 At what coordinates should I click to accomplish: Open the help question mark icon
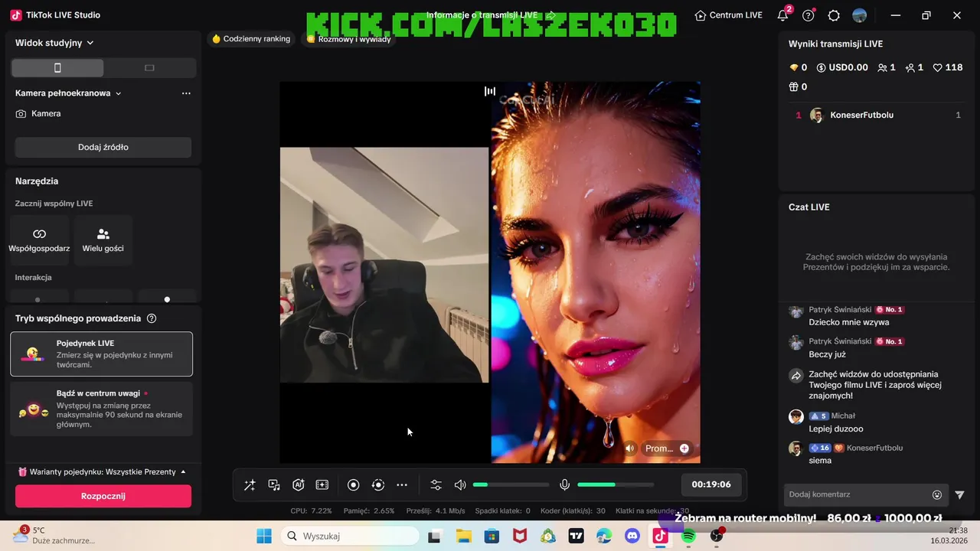point(808,15)
